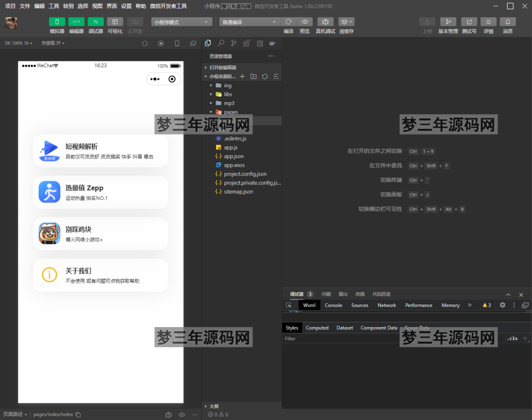
Task: Tap the 热量值 Zepp card
Action: click(x=101, y=192)
